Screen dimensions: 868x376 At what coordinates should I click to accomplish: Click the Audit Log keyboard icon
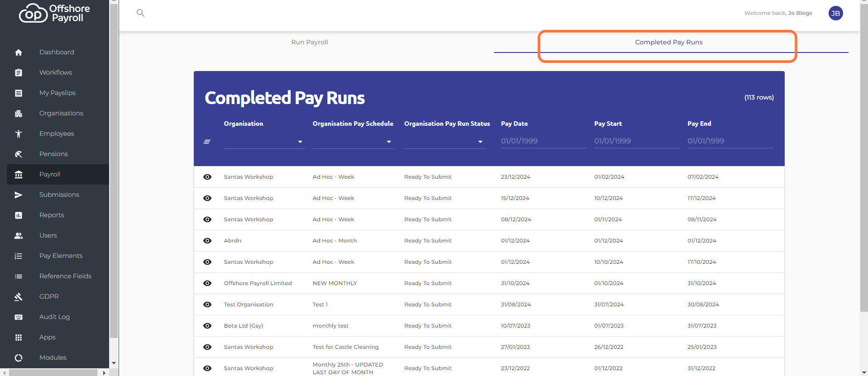pyautogui.click(x=19, y=317)
